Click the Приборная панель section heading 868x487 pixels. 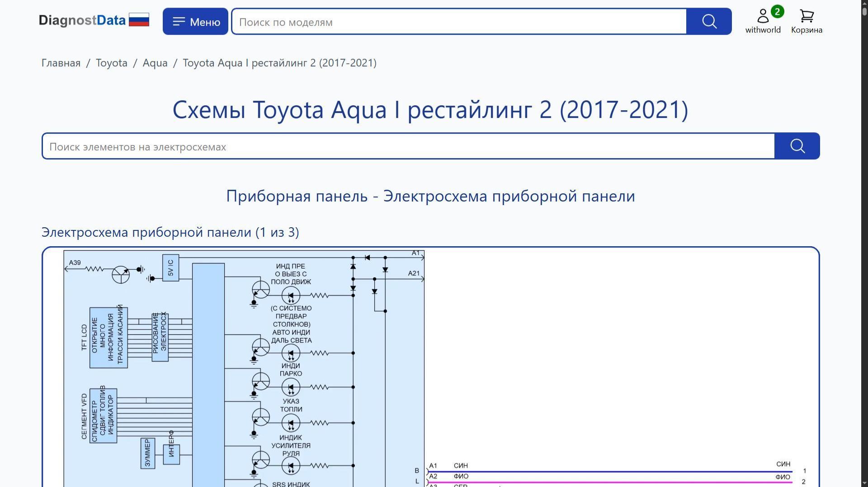430,196
